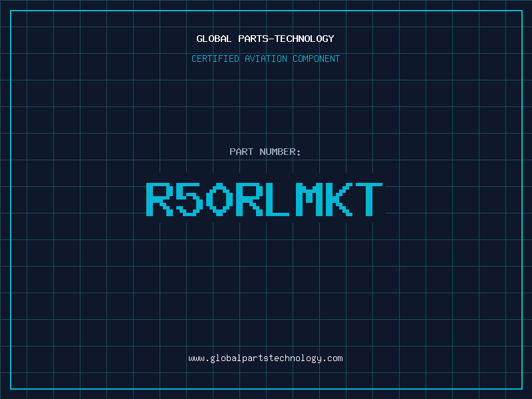Click the word GLOBAL in the header
This screenshot has height=399, width=532.
[214, 39]
